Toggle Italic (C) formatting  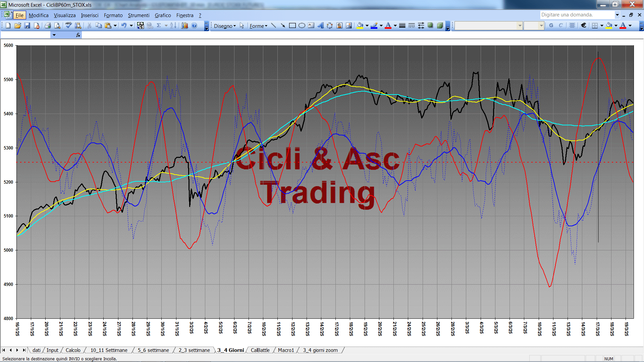point(560,25)
